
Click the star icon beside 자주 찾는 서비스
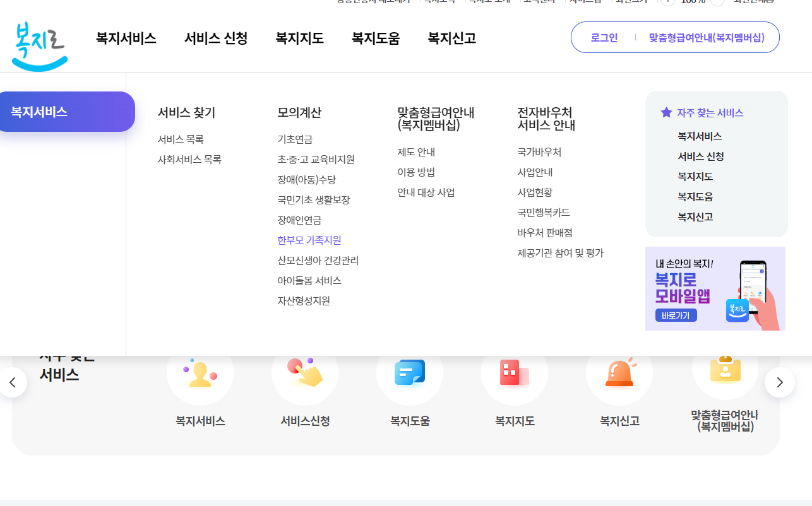[666, 112]
